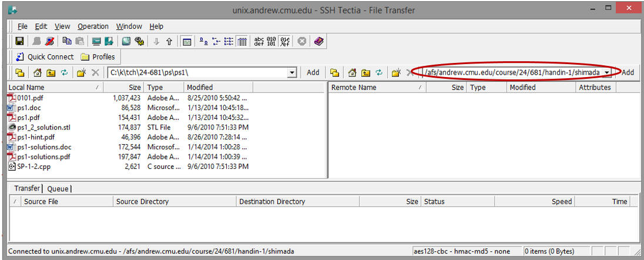Click the tunneling globe toolbar icon
The height and width of the screenshot is (260, 644).
pyautogui.click(x=126, y=41)
